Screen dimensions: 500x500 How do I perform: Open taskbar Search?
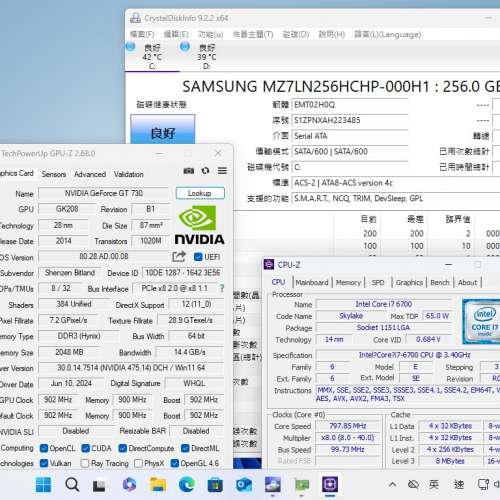click(72, 484)
